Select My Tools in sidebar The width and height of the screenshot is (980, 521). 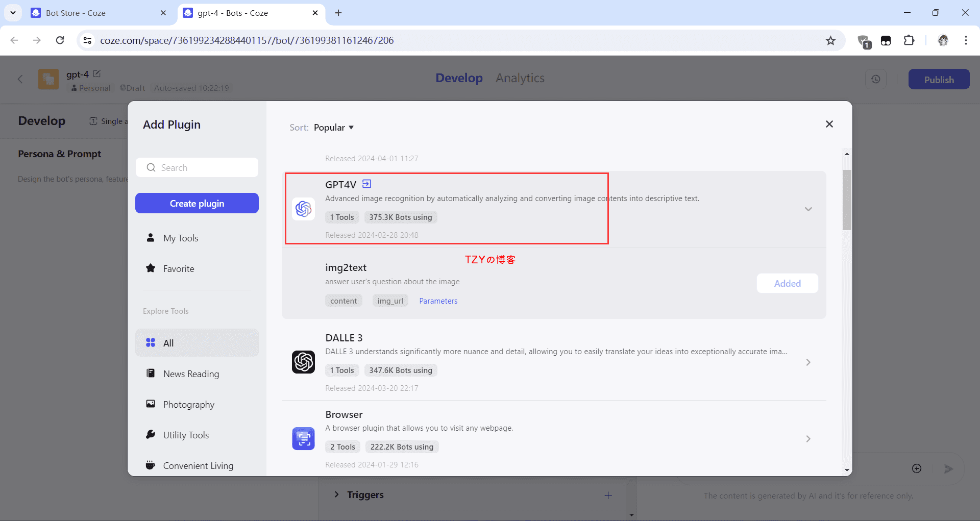click(180, 238)
